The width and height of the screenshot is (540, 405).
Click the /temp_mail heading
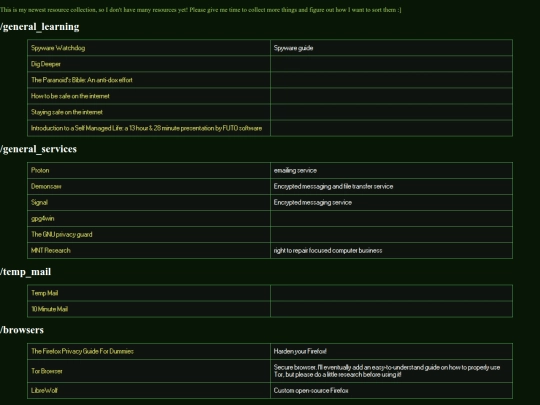click(x=25, y=272)
